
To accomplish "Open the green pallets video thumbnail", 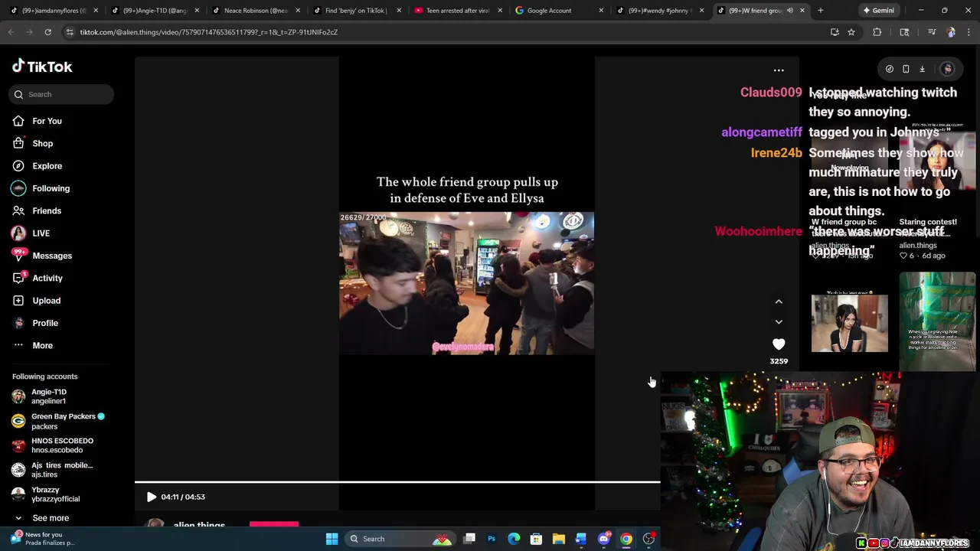I will (x=937, y=321).
